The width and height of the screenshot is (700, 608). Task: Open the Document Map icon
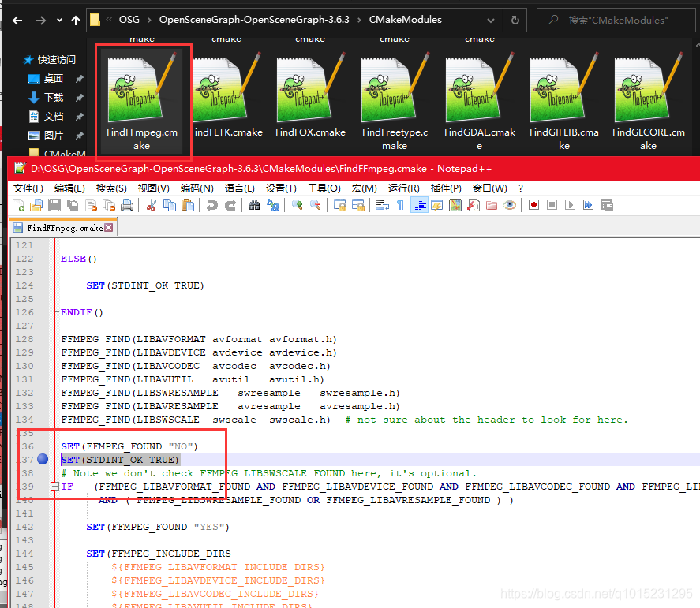click(x=455, y=205)
